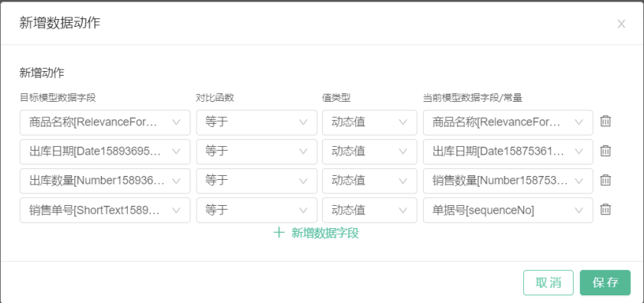This screenshot has height=303, width=644.
Task: Expand the 等于 dropdown in 销售单号 row
Action: pyautogui.click(x=257, y=210)
